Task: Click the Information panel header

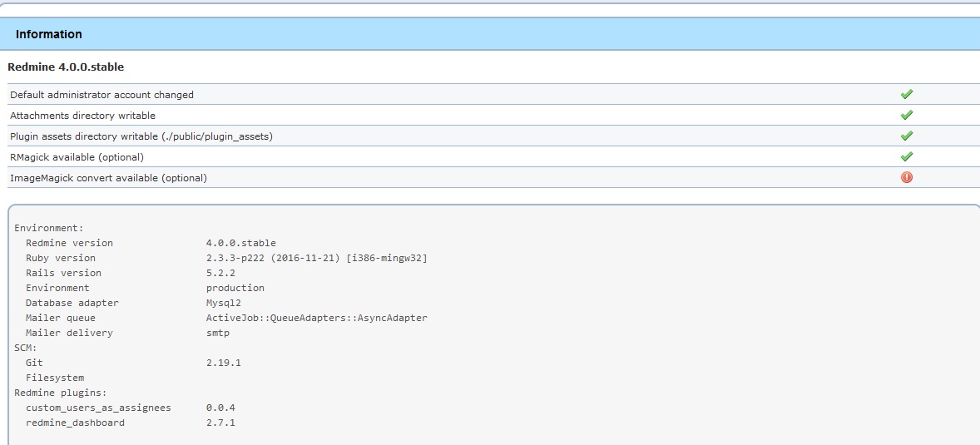Action: click(x=490, y=34)
